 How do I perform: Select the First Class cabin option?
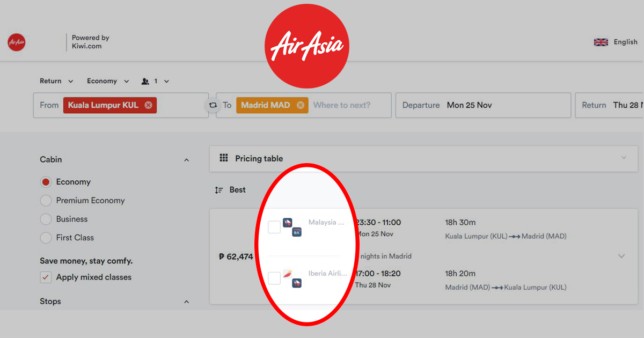46,238
